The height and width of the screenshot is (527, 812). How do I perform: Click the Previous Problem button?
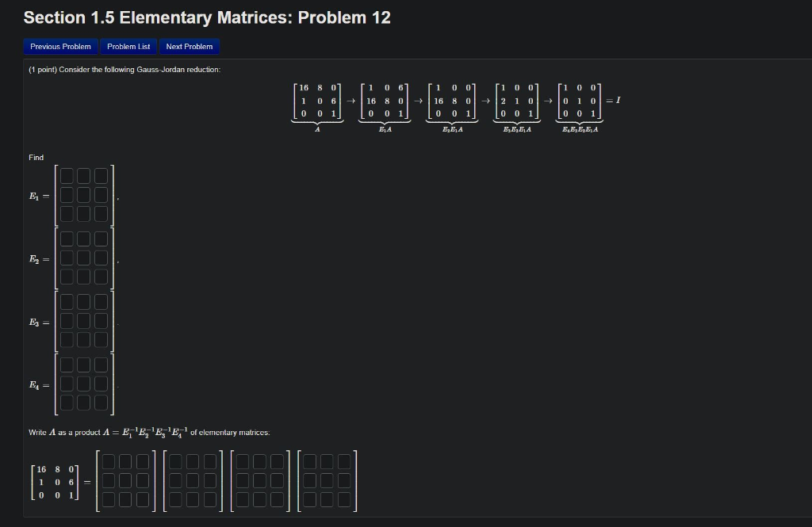pyautogui.click(x=59, y=46)
